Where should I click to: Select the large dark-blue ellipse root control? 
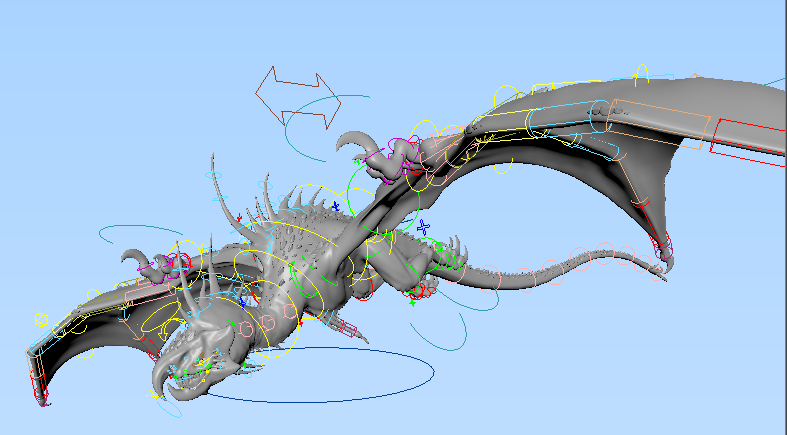tap(321, 375)
